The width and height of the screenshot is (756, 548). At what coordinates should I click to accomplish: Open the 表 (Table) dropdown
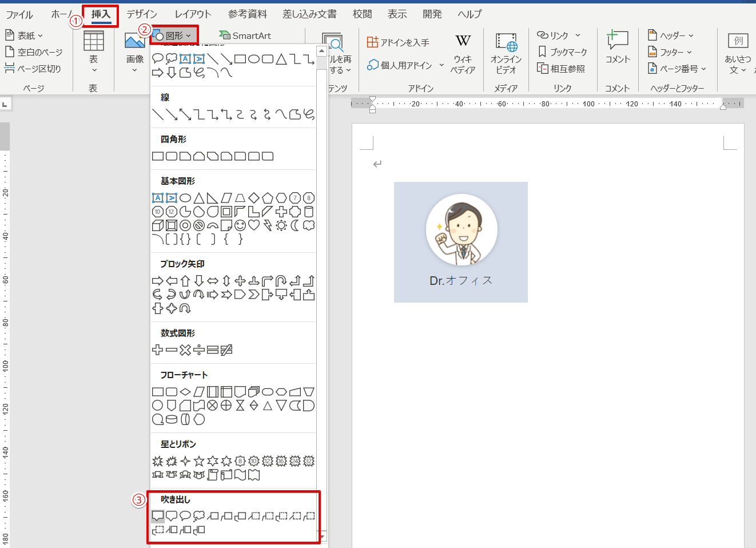[94, 52]
